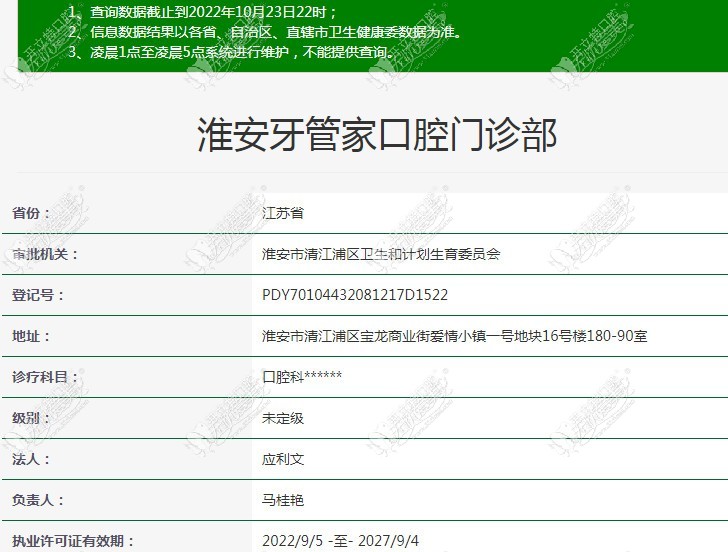728x552 pixels.
Task: Click the 登记号 label
Action: pyautogui.click(x=38, y=295)
